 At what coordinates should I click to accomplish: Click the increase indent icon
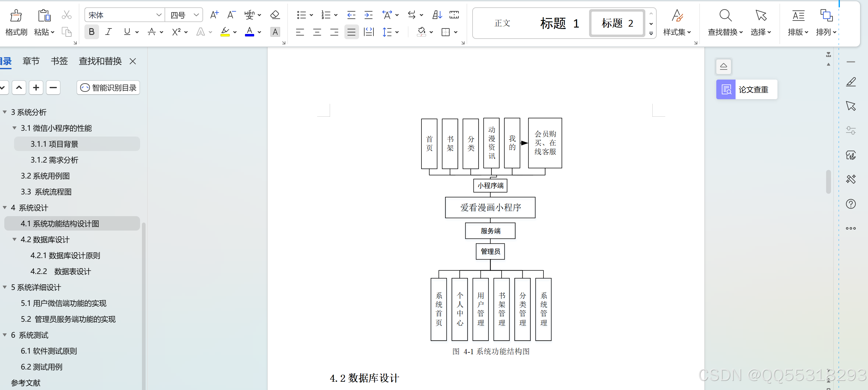pyautogui.click(x=368, y=15)
